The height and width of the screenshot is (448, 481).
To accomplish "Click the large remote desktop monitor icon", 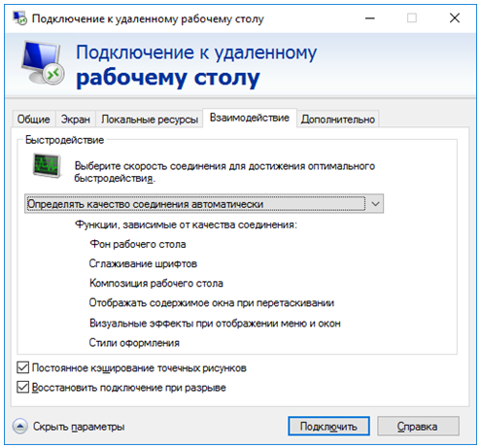I will (x=43, y=62).
